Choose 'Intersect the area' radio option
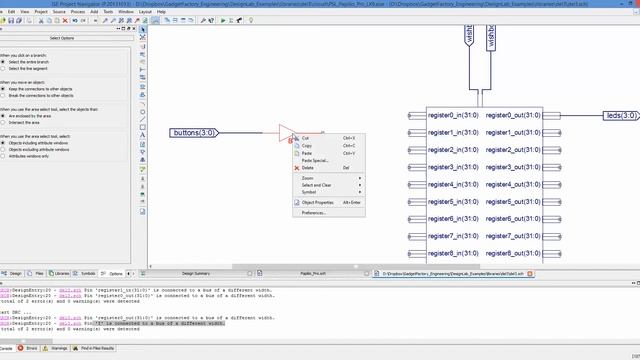Screen dimensions: 640x360 [3, 122]
